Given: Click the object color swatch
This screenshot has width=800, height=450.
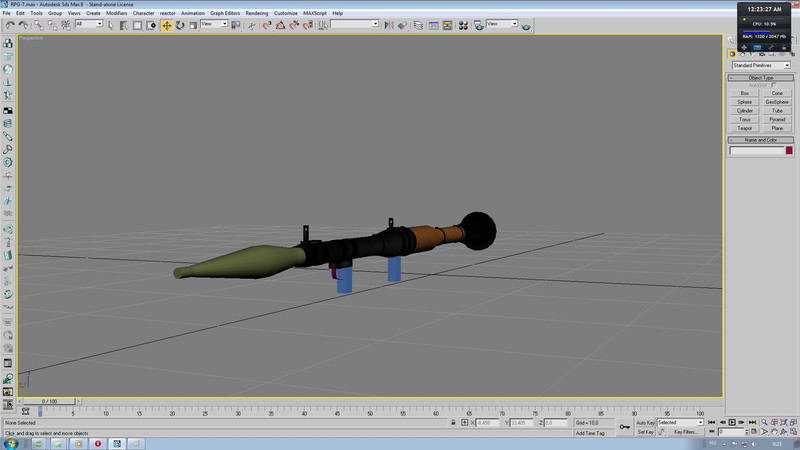Looking at the screenshot, I should (x=788, y=151).
